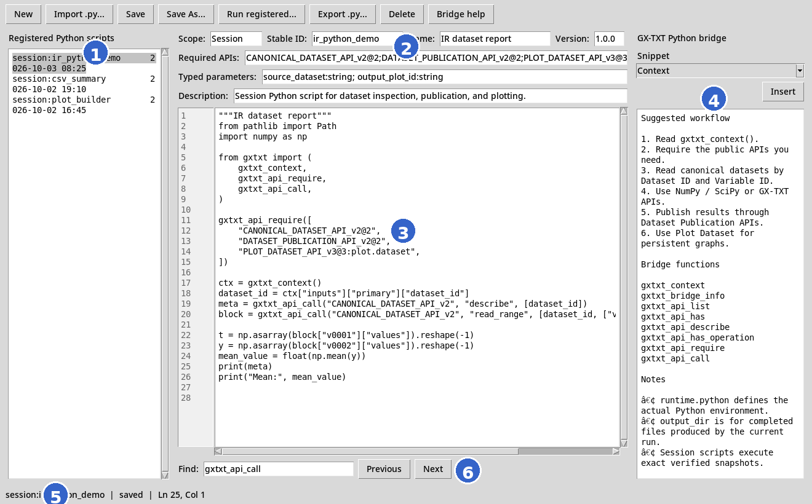The width and height of the screenshot is (812, 504).
Task: Click the Version field
Action: coord(610,39)
